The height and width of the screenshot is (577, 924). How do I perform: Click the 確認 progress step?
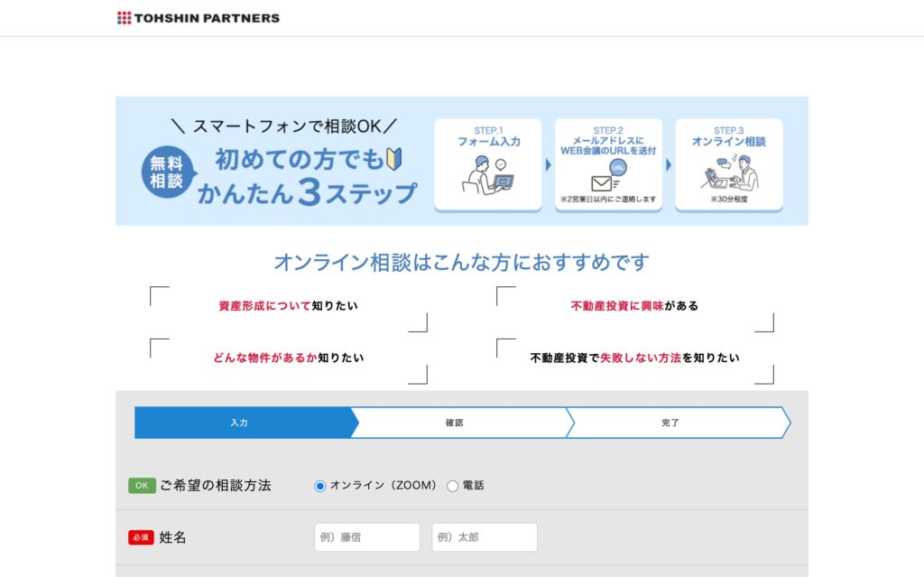(x=455, y=423)
